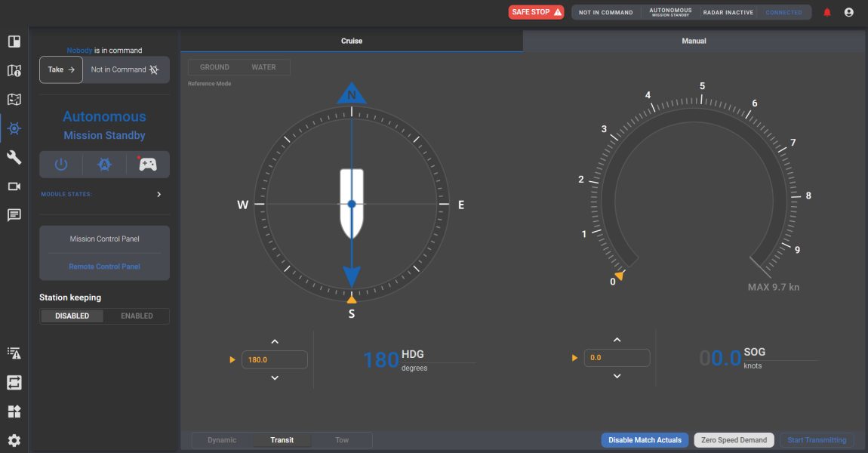Click the notification bell icon
868x453 pixels.
[x=827, y=12]
